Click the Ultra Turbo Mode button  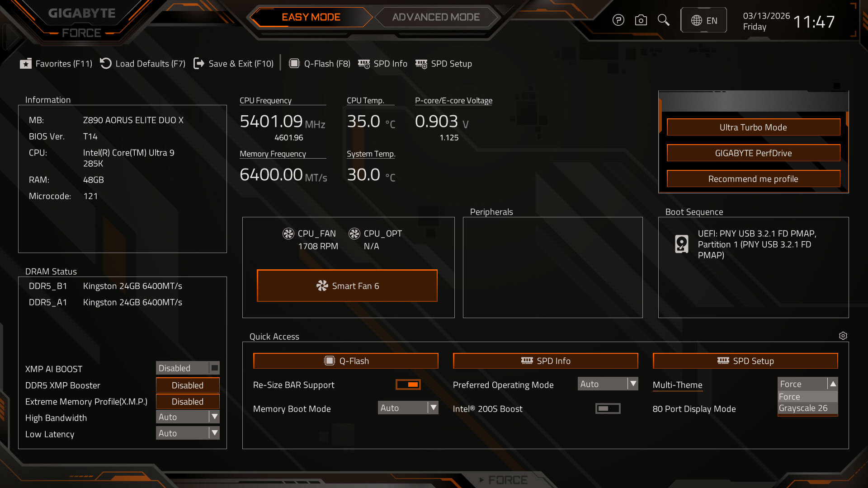(x=753, y=127)
